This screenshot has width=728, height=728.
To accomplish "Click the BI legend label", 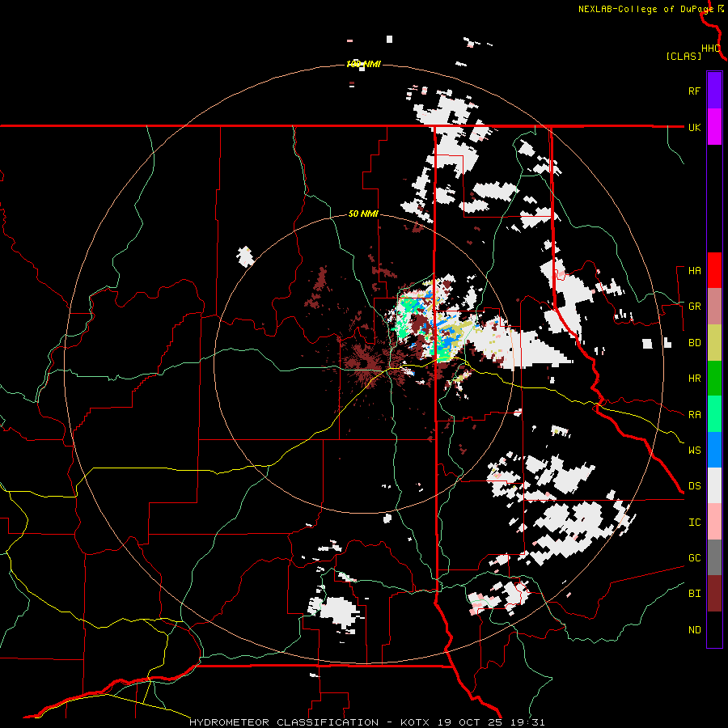I will (x=694, y=594).
